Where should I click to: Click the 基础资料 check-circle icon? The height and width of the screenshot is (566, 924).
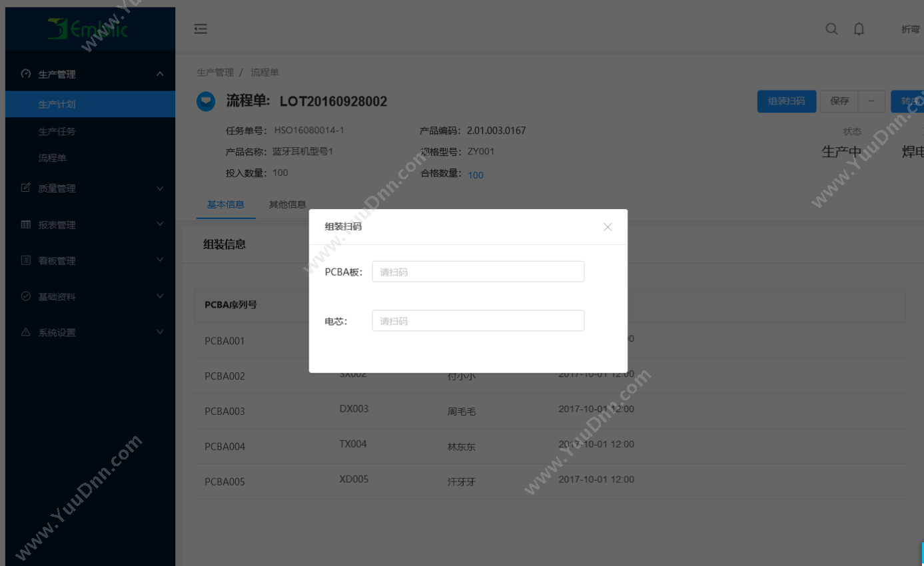click(x=26, y=296)
